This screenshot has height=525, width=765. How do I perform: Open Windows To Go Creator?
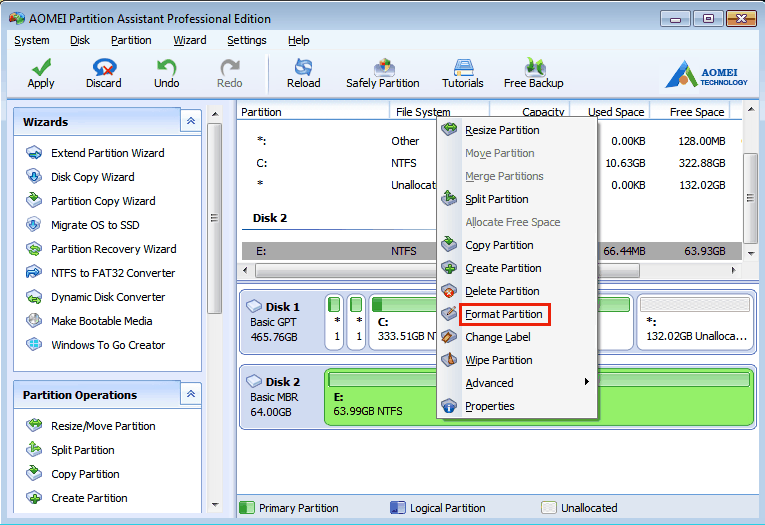pos(108,344)
